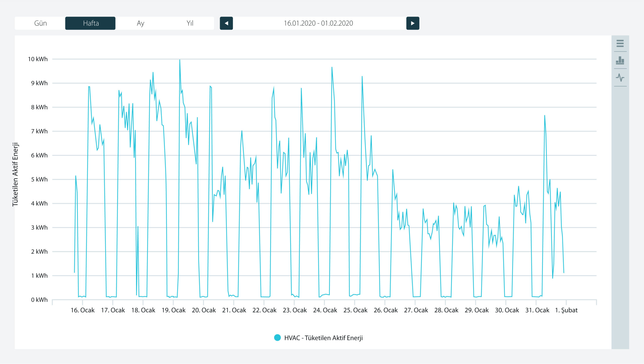Select the Yıl tab

(190, 23)
